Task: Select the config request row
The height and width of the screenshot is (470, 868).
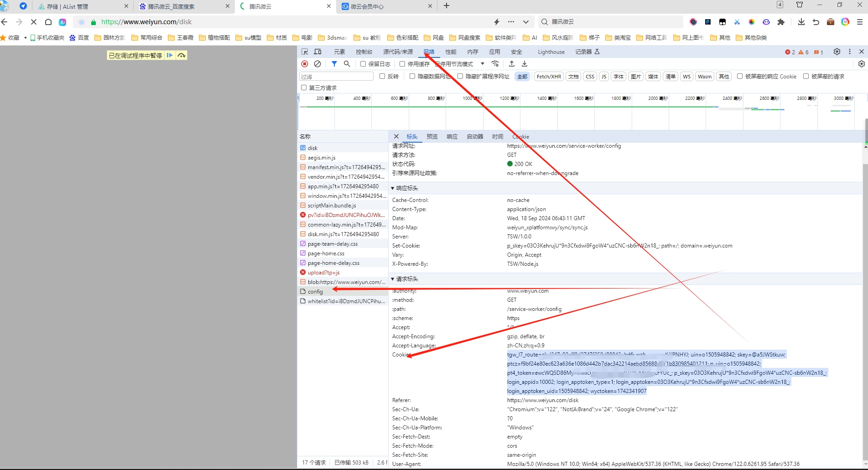Action: 343,292
